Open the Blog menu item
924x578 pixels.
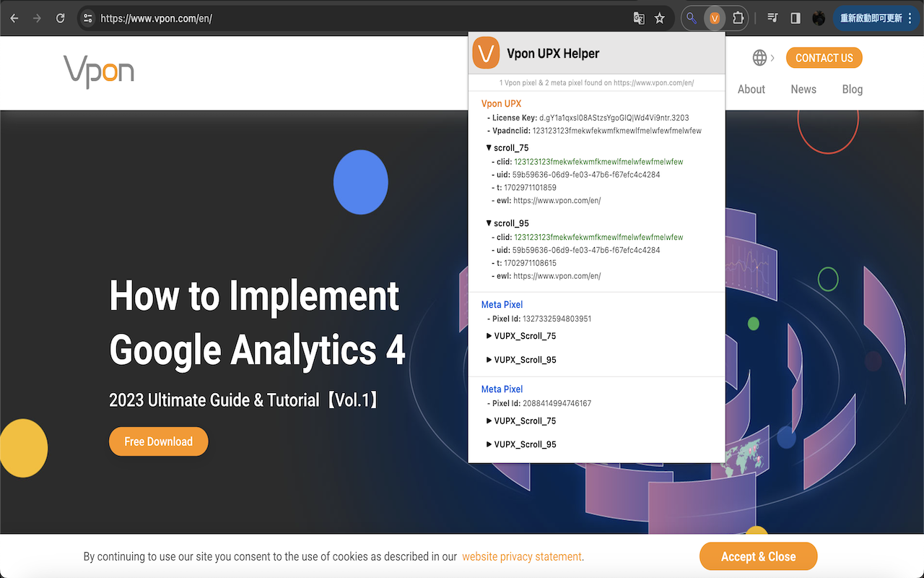[x=852, y=90]
